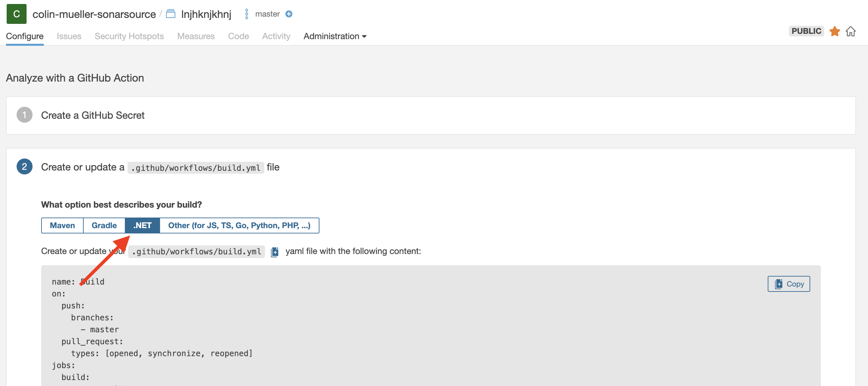Image resolution: width=868 pixels, height=386 pixels.
Task: Expand the Create a GitHub Secret step
Action: (93, 115)
